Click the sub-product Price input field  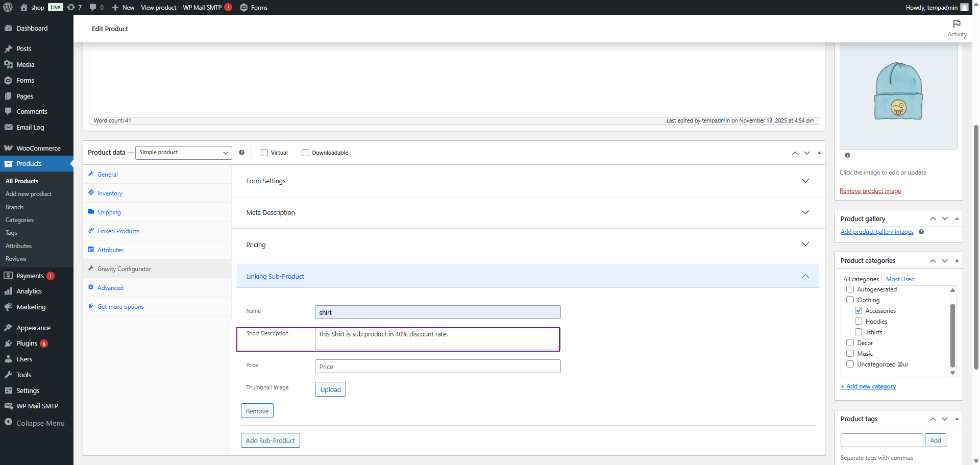437,366
